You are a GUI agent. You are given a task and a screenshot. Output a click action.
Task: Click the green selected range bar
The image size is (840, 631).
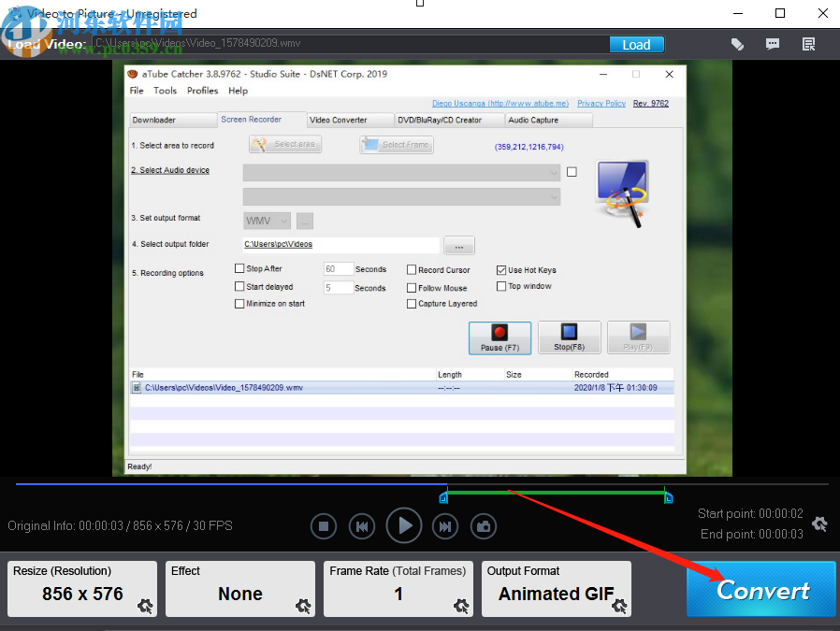pos(556,493)
